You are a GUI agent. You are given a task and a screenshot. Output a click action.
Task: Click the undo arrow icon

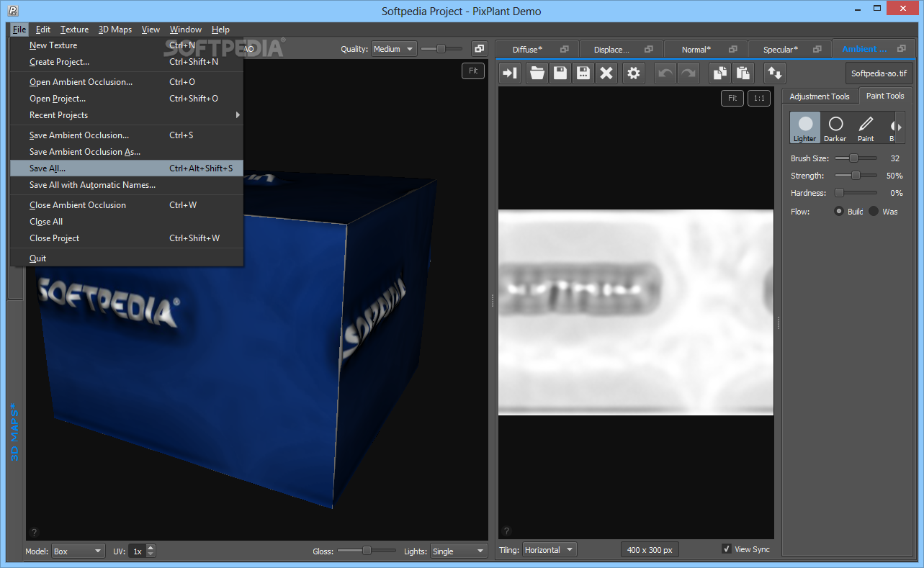pos(665,73)
